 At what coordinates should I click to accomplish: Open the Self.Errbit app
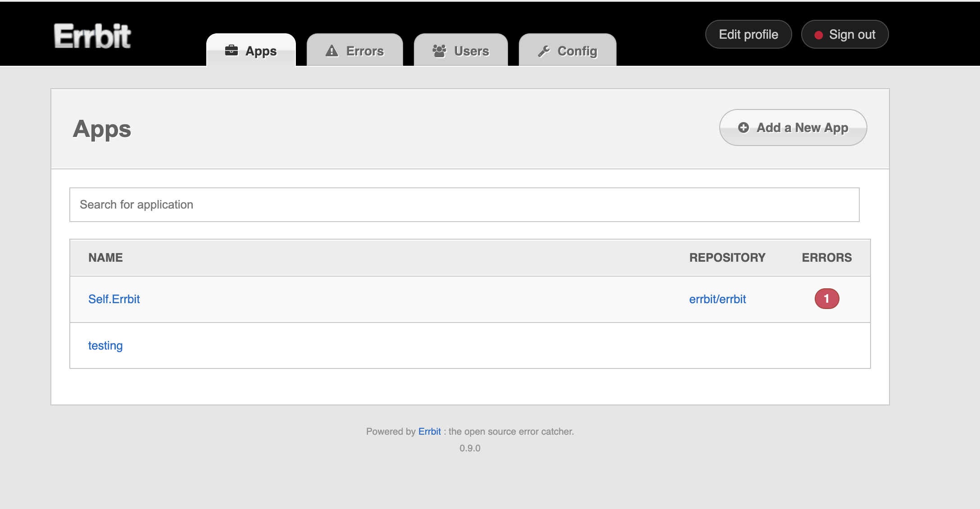pyautogui.click(x=114, y=299)
